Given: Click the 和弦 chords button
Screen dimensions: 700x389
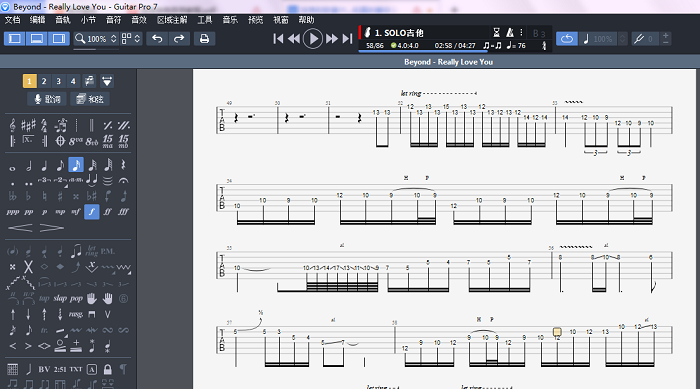Looking at the screenshot, I should 90,99.
